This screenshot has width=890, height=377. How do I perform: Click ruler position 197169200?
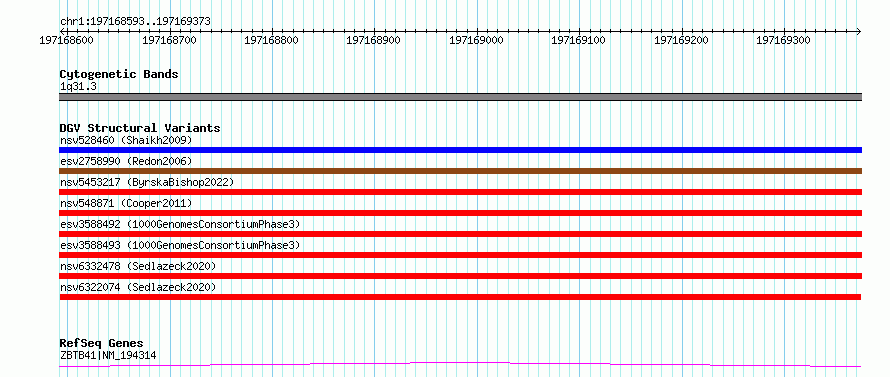(681, 40)
